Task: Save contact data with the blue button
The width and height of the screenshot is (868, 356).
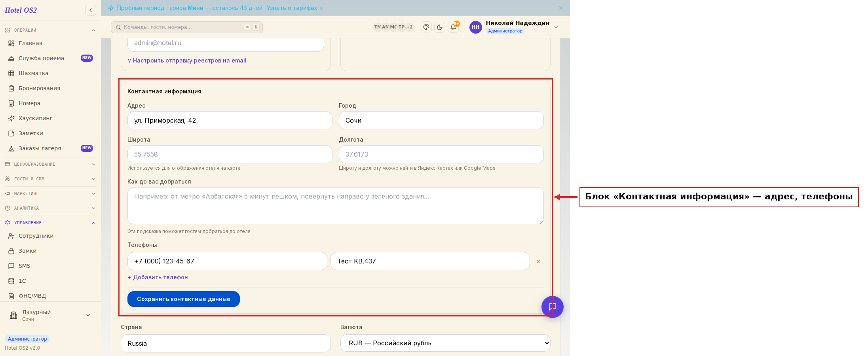Action: tap(184, 299)
